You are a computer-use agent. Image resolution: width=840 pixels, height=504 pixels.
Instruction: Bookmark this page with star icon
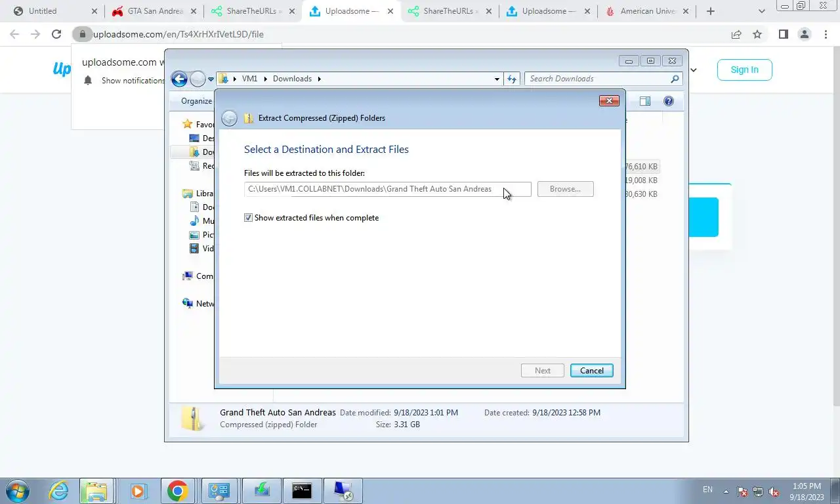click(757, 34)
